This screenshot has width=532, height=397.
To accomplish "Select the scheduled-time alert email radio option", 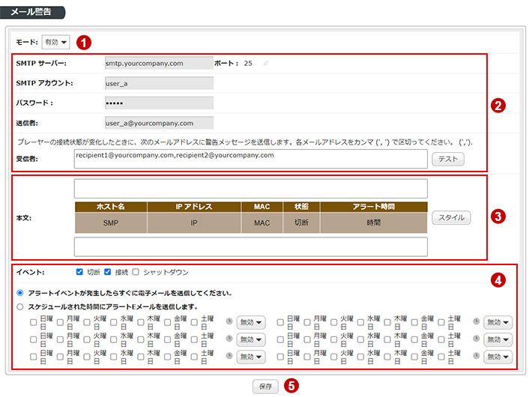I will pyautogui.click(x=19, y=306).
